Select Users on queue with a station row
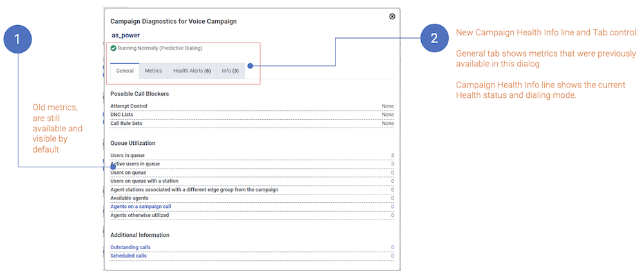The image size is (644, 273). pyautogui.click(x=252, y=181)
